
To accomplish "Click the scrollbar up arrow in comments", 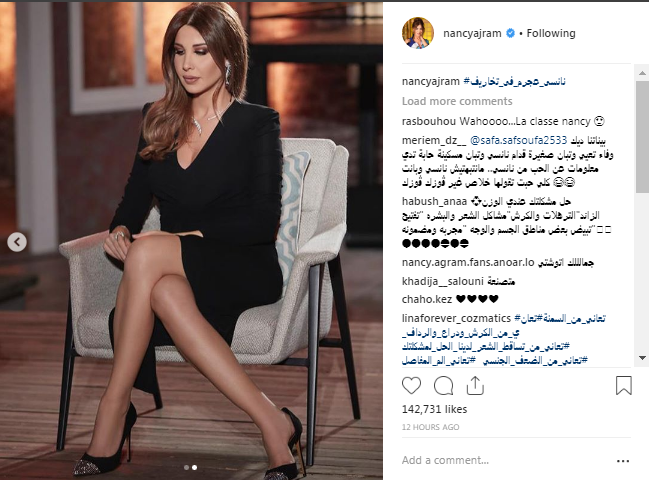I will (642, 73).
